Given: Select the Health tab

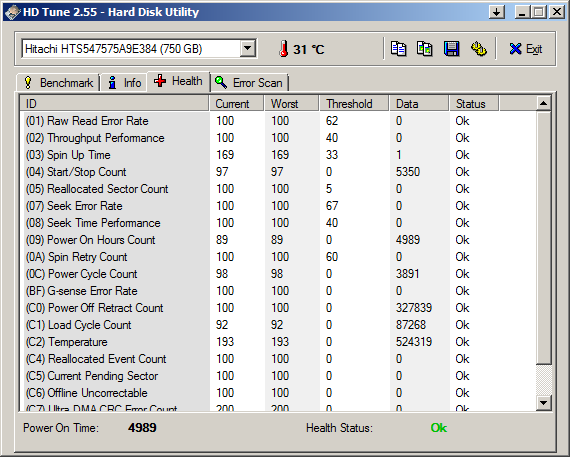Looking at the screenshot, I should [178, 81].
